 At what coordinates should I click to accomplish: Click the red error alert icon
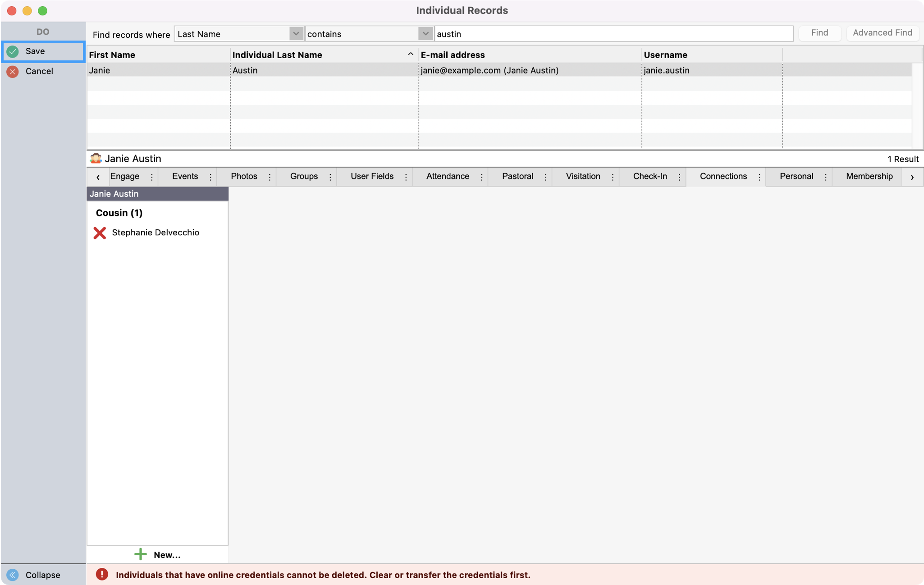point(102,574)
